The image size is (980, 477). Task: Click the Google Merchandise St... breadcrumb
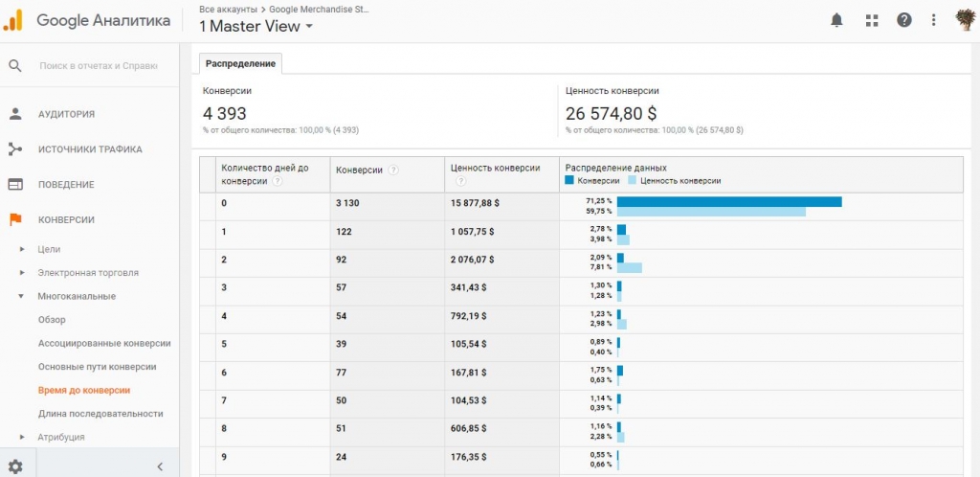(319, 10)
